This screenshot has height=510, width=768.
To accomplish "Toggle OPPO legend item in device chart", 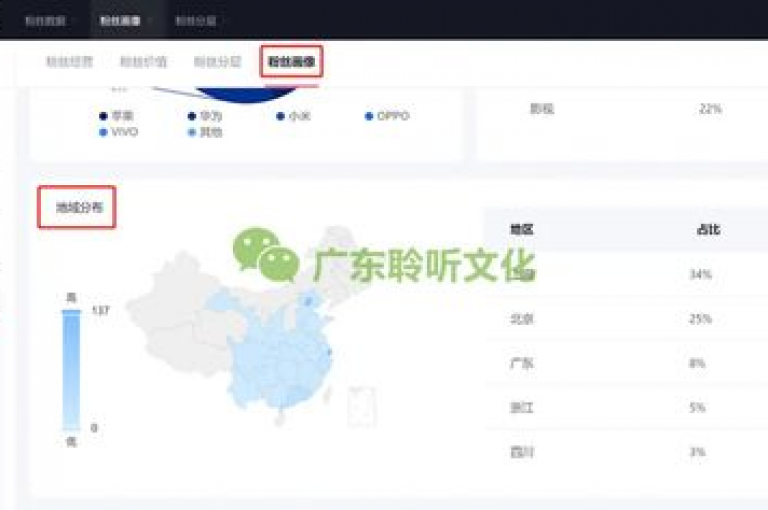I will click(387, 116).
